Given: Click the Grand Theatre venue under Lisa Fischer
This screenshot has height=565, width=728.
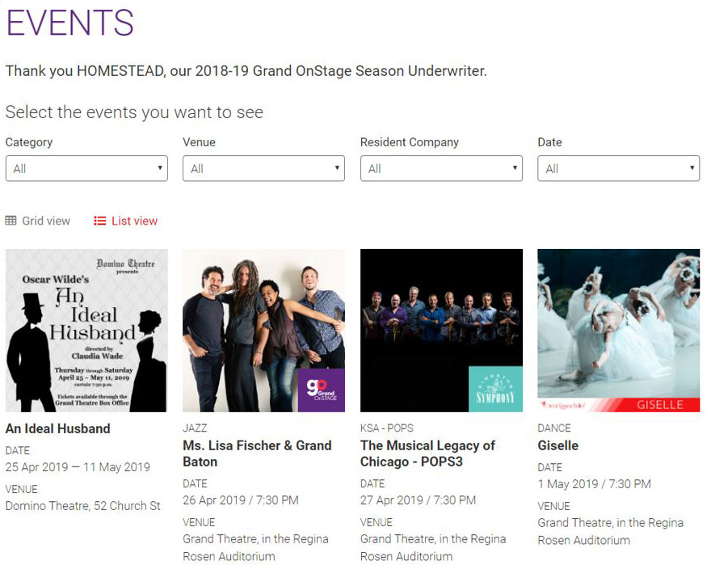Looking at the screenshot, I should coord(256,547).
